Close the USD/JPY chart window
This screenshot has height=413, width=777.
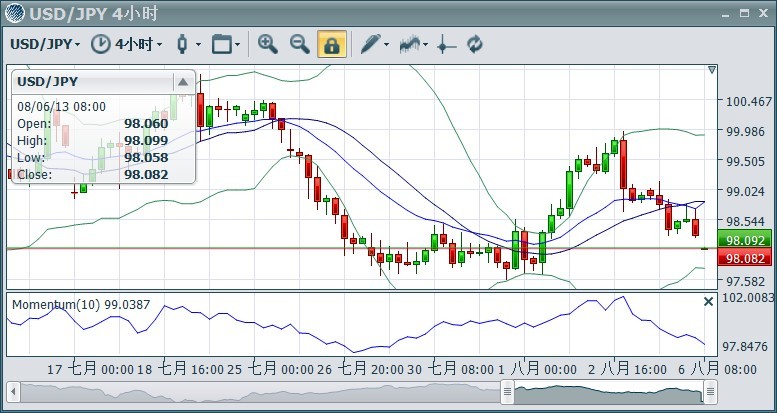tap(763, 13)
